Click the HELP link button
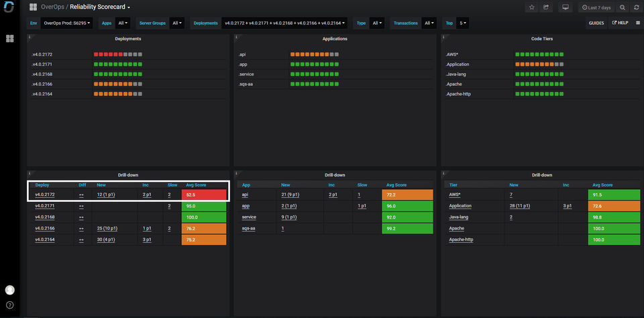 [x=620, y=23]
